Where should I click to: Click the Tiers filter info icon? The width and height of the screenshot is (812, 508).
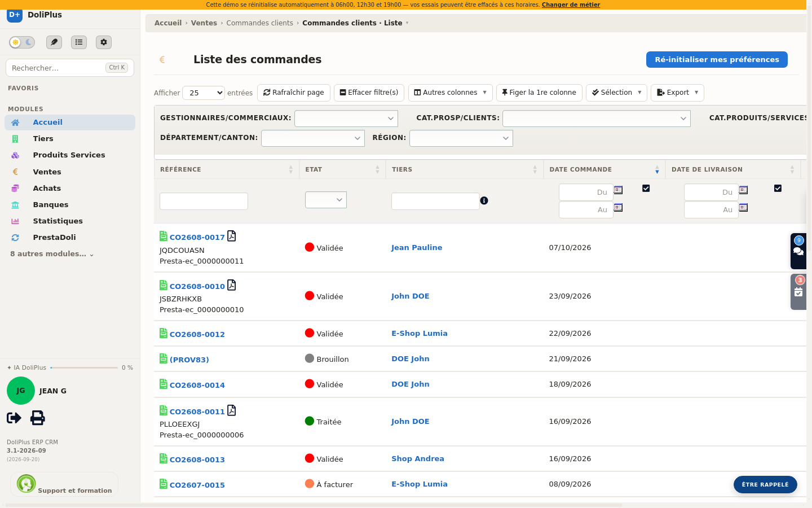point(484,200)
